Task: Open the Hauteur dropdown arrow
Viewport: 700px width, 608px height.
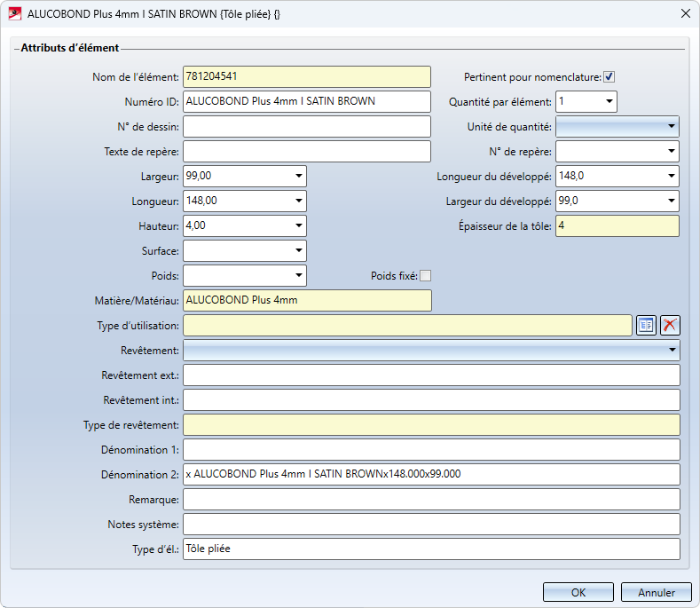Action: coord(296,226)
